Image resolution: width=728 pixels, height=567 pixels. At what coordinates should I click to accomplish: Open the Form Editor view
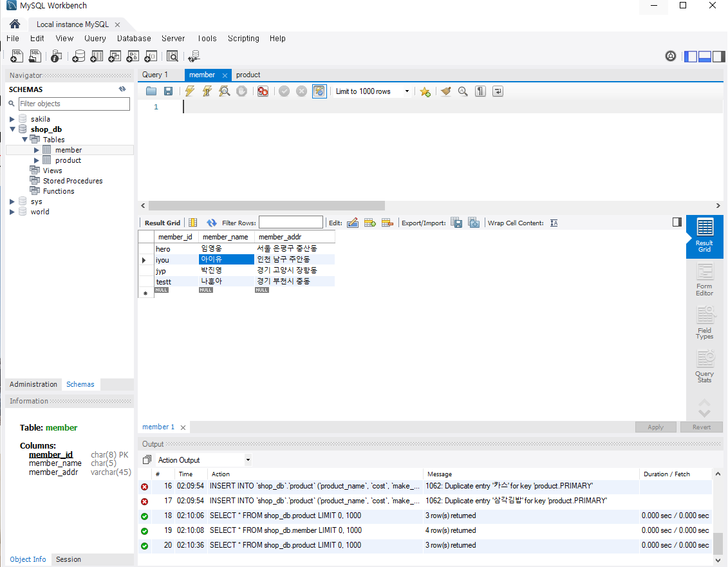(x=704, y=280)
